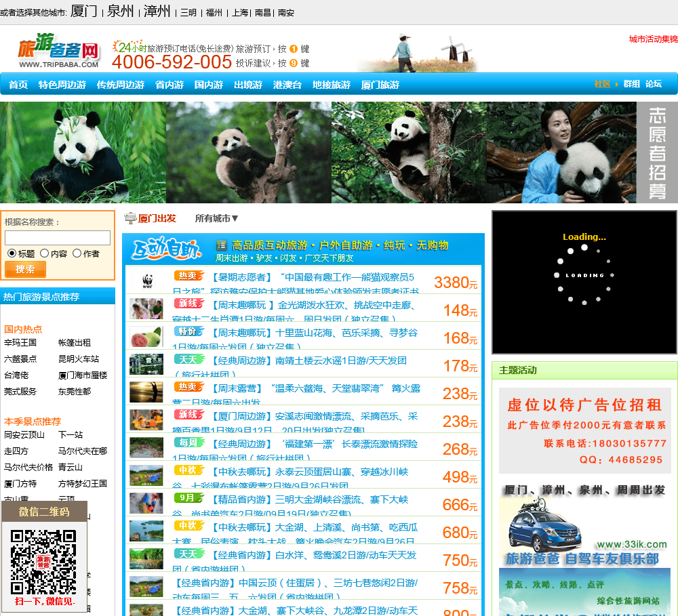Viewport: 678px width, 616px height.
Task: Click the list icon beside 高品质互动旅游
Action: coord(222,245)
